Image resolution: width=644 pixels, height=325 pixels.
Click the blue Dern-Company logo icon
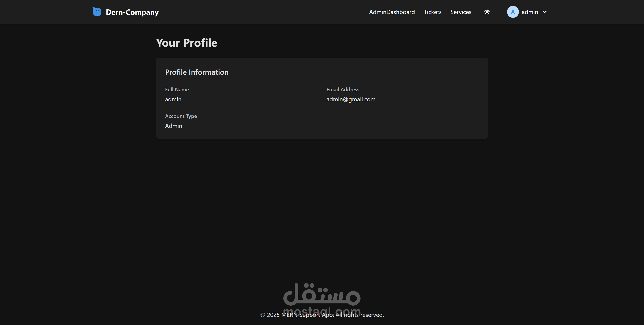[x=97, y=12]
